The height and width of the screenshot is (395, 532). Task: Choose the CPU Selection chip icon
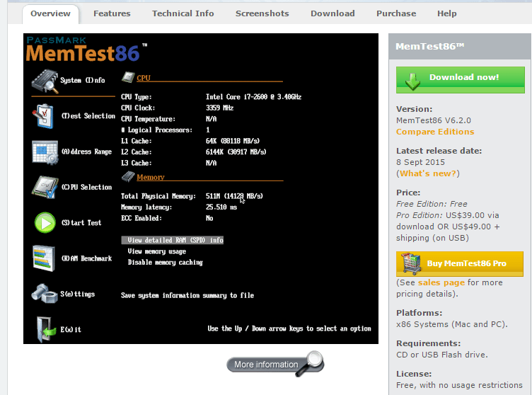point(45,187)
